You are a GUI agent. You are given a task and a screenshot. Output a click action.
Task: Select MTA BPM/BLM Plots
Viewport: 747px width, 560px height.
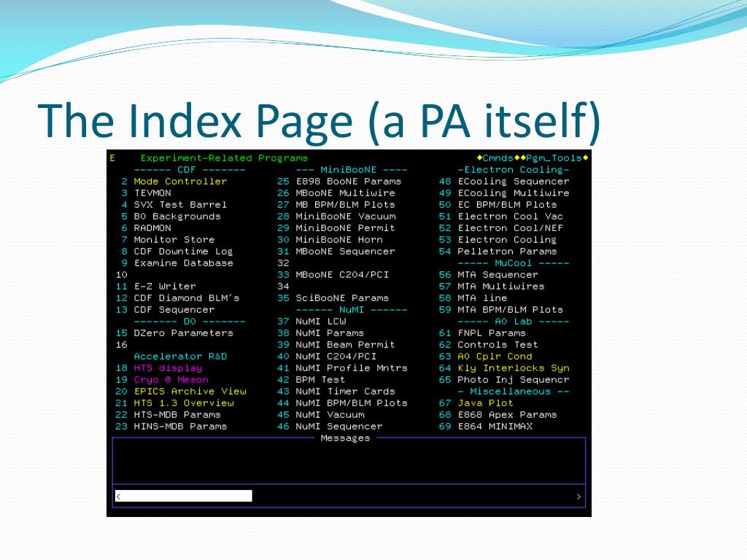510,309
